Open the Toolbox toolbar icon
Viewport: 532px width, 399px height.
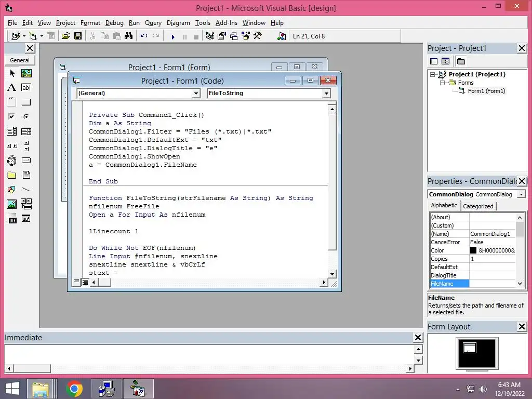pyautogui.click(x=258, y=36)
